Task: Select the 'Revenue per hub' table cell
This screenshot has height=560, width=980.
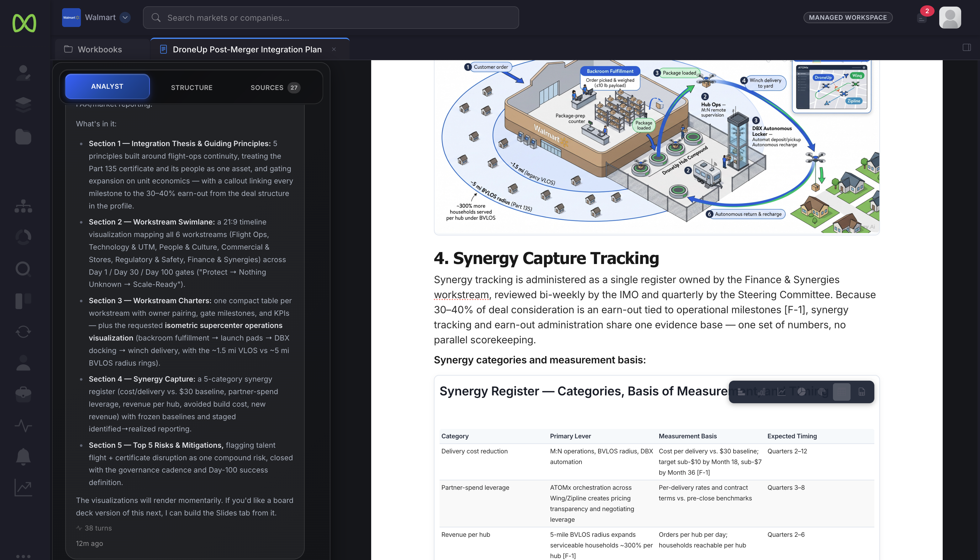Action: (466, 535)
